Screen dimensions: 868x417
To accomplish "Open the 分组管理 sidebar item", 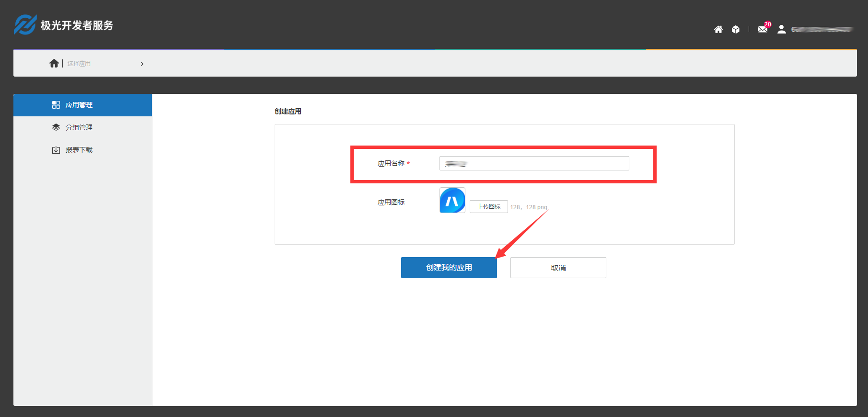I will pos(79,127).
